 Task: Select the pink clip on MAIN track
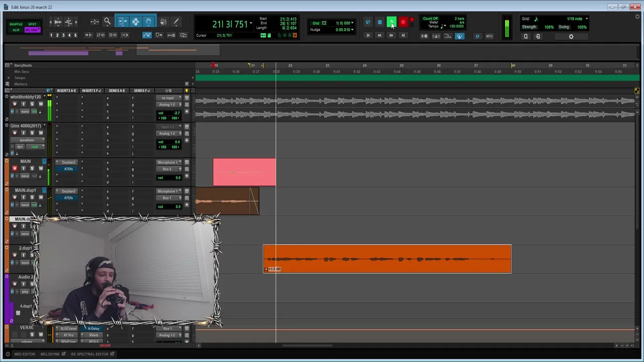point(244,172)
